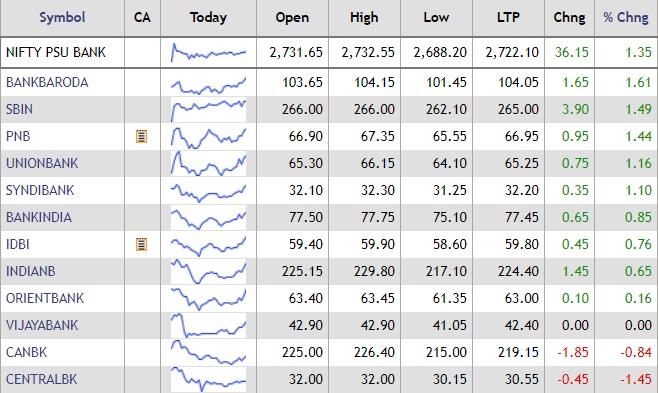The image size is (658, 393).
Task: Open UNIONBANK symbol link
Action: (x=42, y=163)
